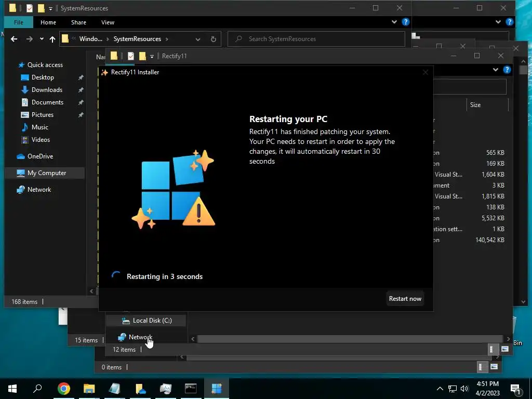Open the Quick Access Toolbar dropdown in SystemResources
This screenshot has width=532, height=399.
(x=50, y=8)
